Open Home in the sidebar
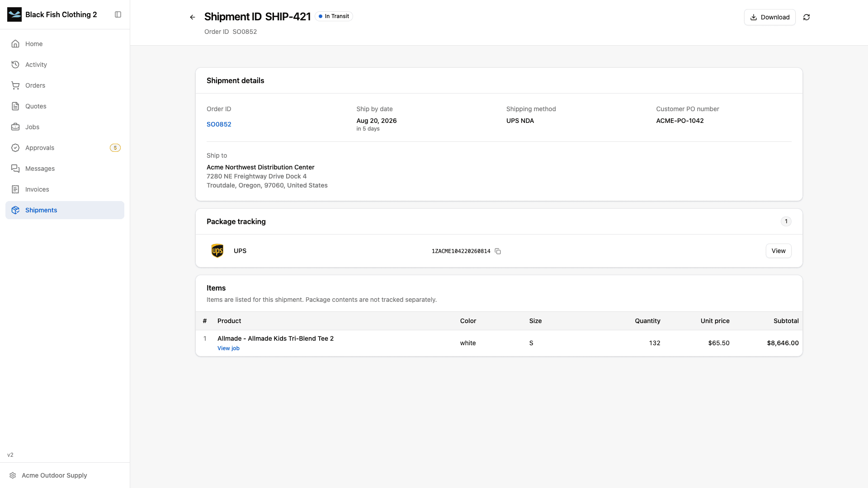The image size is (868, 488). tap(65, 44)
